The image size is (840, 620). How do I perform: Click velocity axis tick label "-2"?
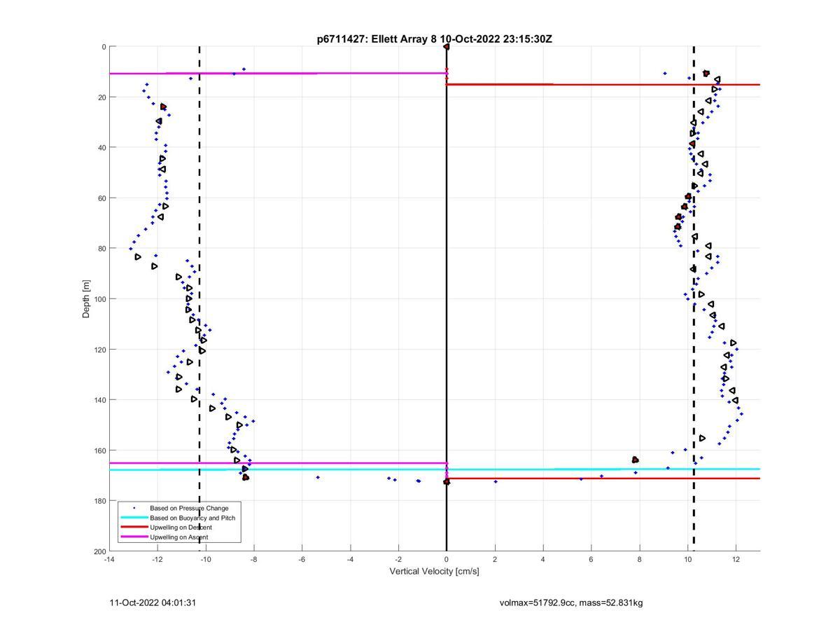click(x=398, y=559)
